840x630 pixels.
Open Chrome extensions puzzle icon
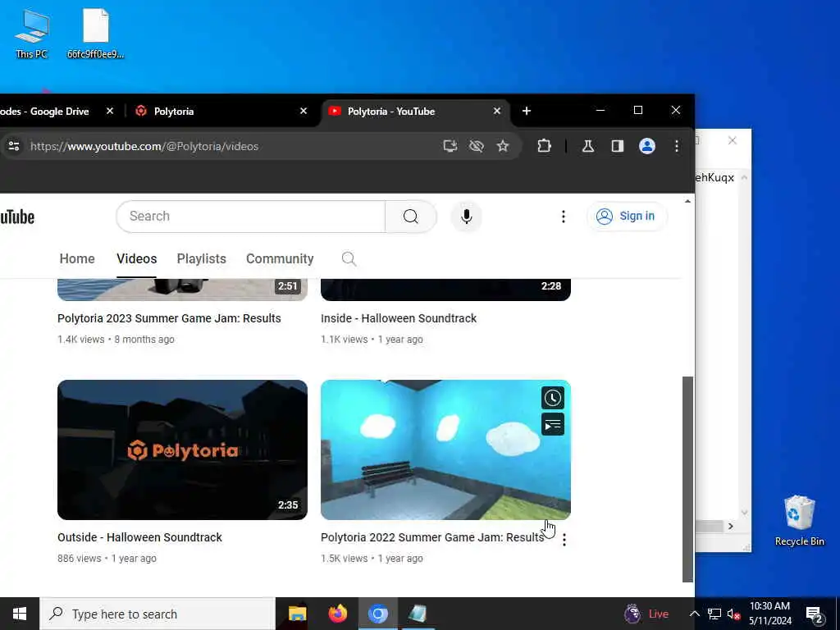[x=545, y=146]
